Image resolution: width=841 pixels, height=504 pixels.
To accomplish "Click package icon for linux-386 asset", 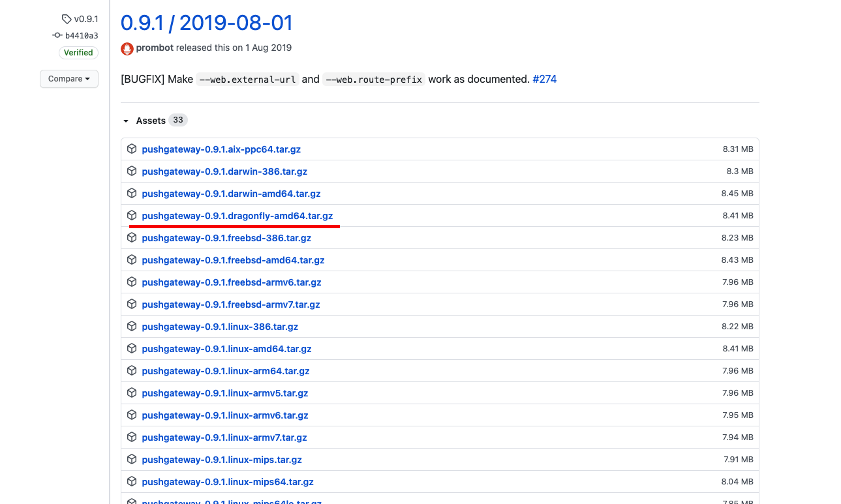I will pyautogui.click(x=132, y=326).
